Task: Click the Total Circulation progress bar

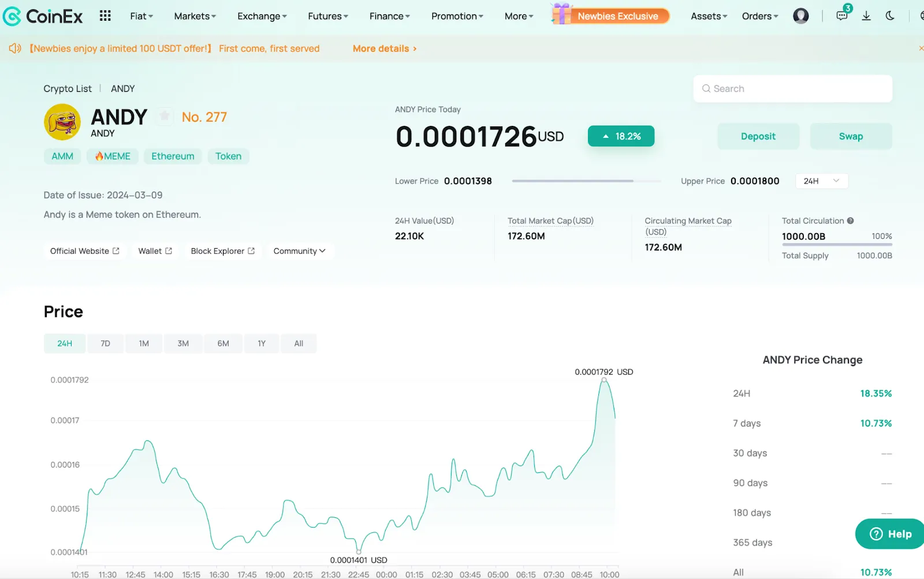Action: tap(837, 245)
